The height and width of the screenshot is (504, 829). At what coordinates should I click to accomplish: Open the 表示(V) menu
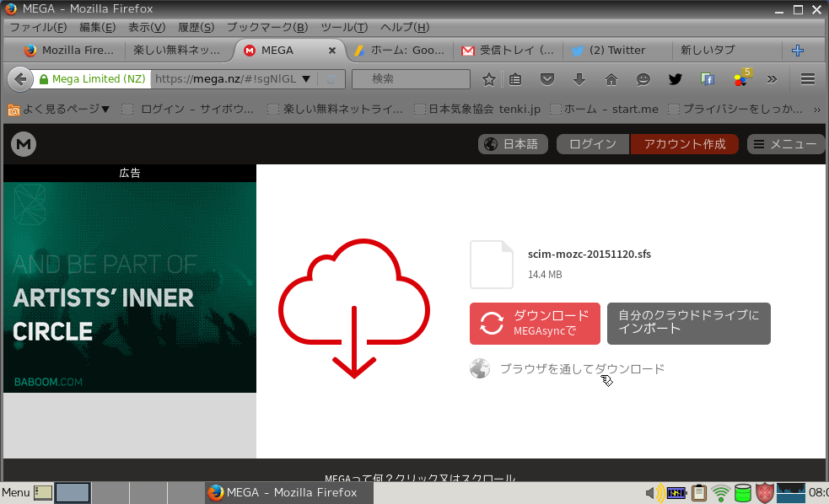coord(147,27)
